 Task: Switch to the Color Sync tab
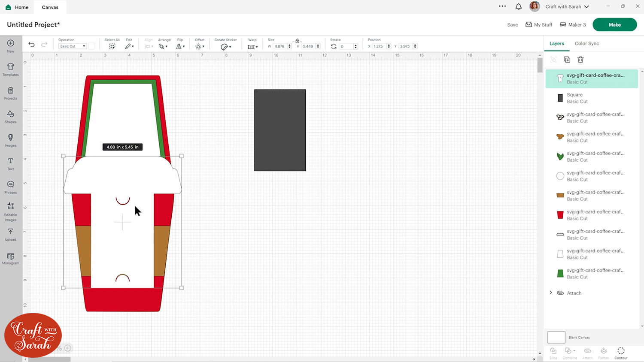pyautogui.click(x=586, y=43)
